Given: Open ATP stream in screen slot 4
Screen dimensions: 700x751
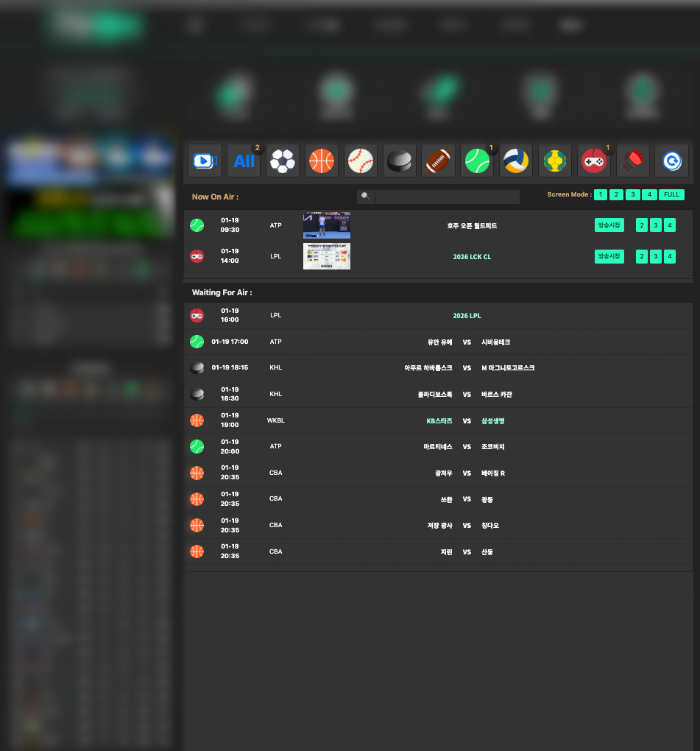Looking at the screenshot, I should (670, 225).
